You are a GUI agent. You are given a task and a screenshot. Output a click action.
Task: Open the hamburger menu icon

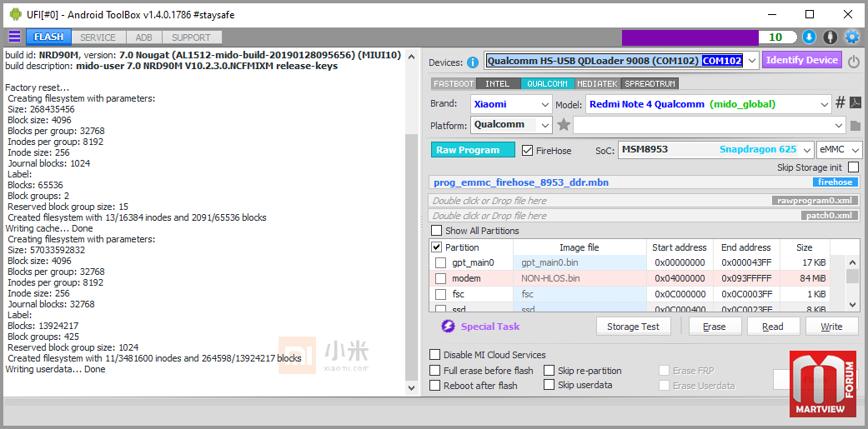point(14,37)
